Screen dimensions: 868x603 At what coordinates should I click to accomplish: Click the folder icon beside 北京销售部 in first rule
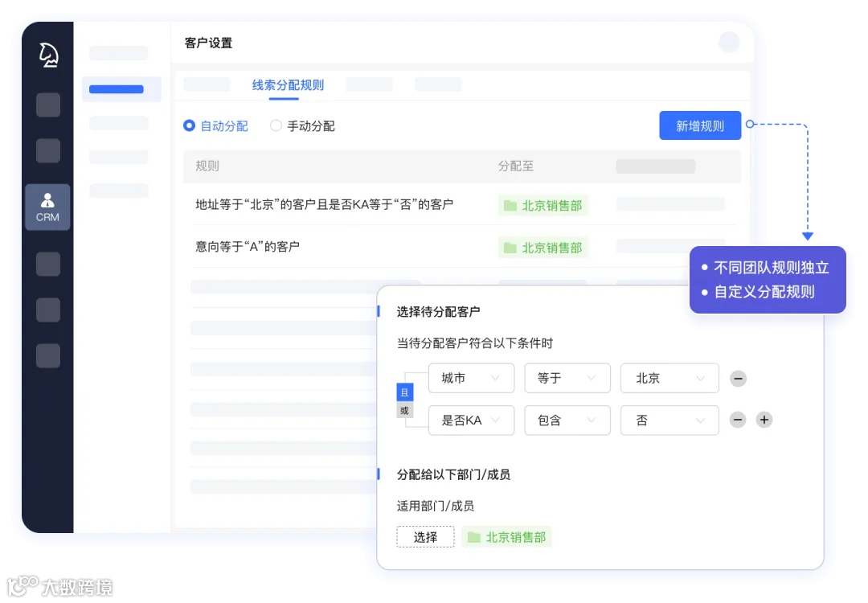tap(511, 205)
